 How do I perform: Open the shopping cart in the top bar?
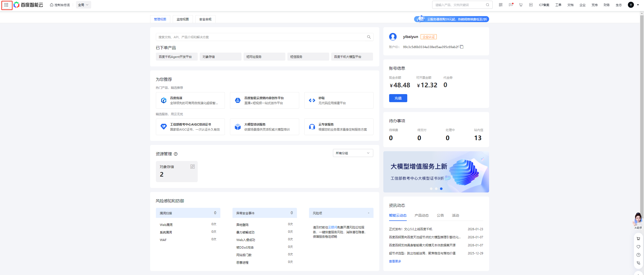click(x=521, y=5)
